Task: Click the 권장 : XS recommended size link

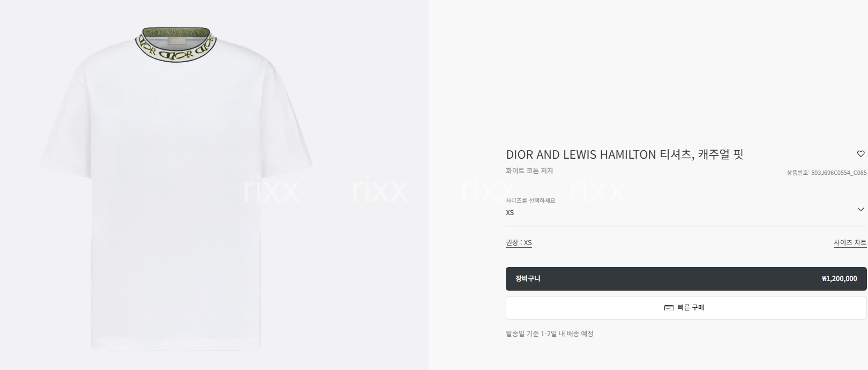Action: pyautogui.click(x=519, y=242)
